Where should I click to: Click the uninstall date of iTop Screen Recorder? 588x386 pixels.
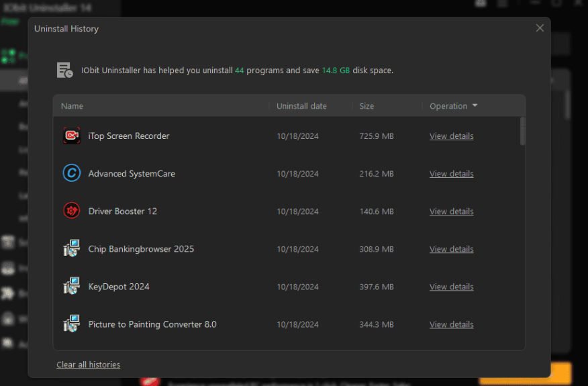coord(297,136)
